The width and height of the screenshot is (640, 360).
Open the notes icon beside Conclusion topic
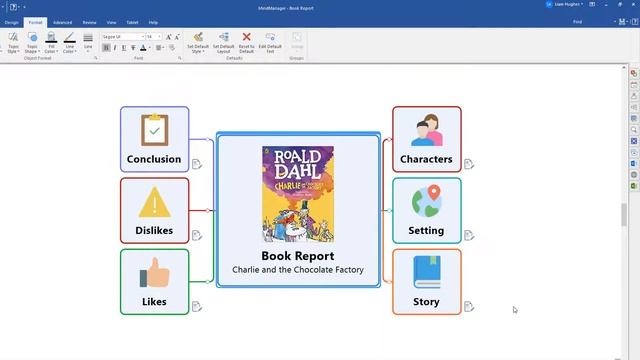point(197,164)
